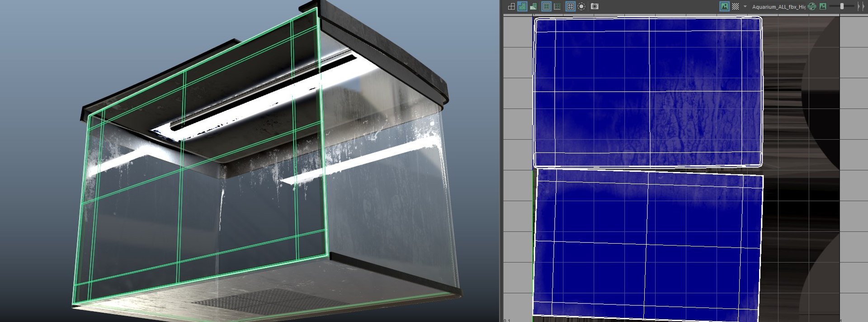
Task: Toggle RGB channels display
Action: click(812, 6)
